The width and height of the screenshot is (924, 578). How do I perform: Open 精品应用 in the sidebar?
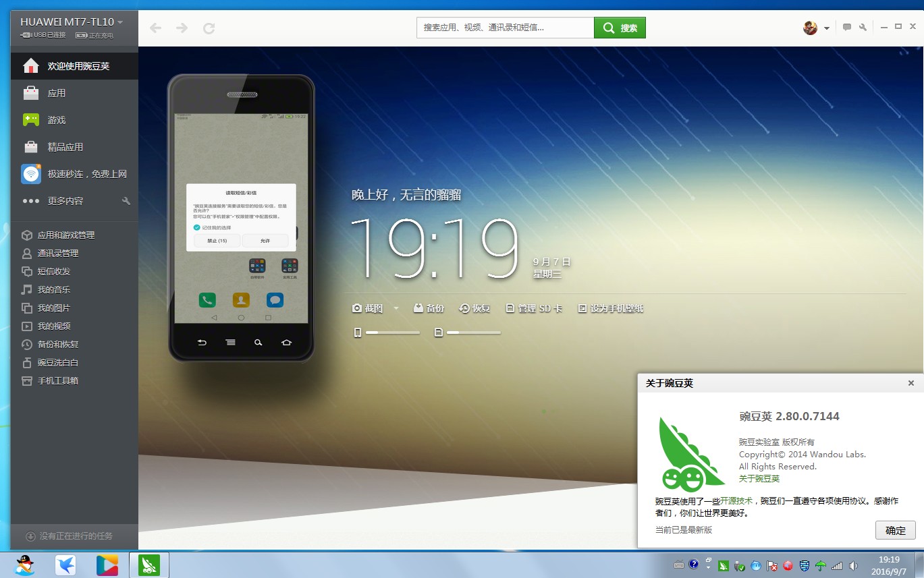pyautogui.click(x=74, y=147)
